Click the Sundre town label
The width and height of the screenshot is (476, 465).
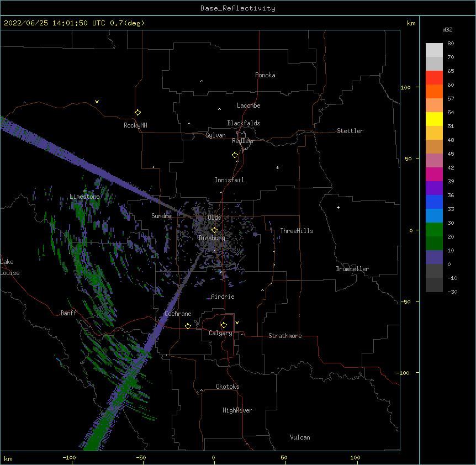[161, 216]
